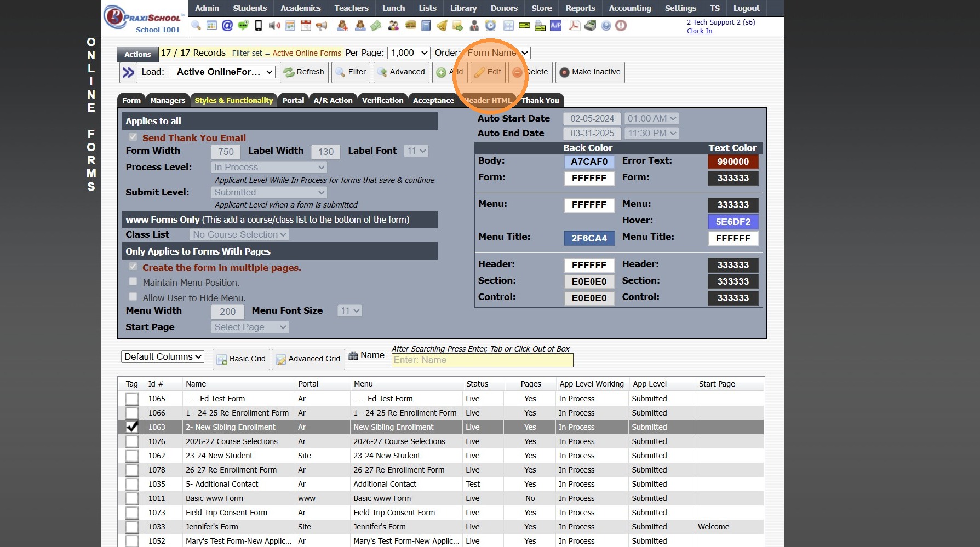Open the Accounting menu
This screenshot has height=547, width=980.
pos(630,8)
